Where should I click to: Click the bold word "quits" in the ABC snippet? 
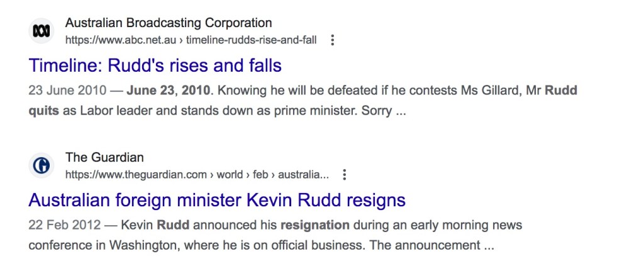tap(44, 111)
